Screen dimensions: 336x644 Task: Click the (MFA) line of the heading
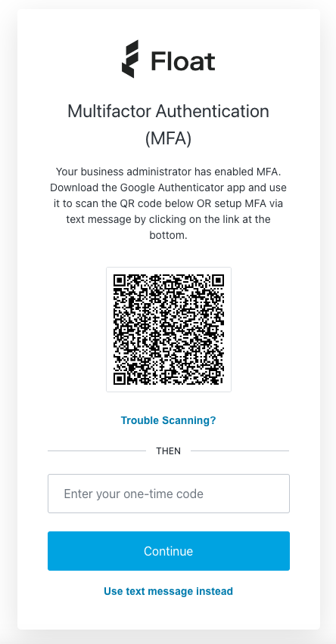168,139
